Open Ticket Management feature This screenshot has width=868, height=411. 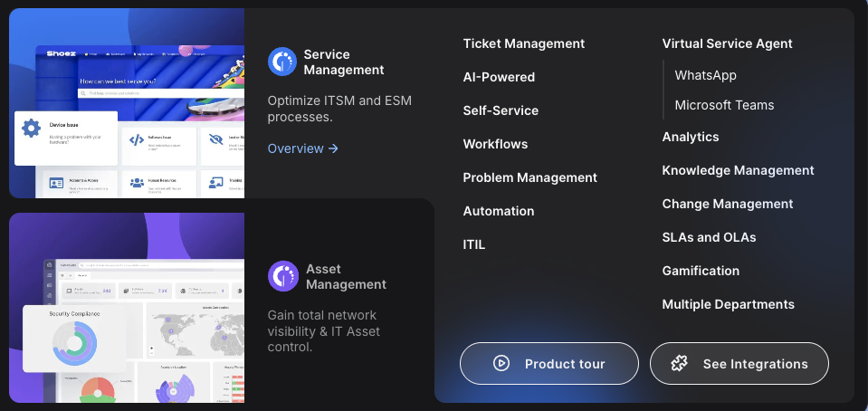[524, 43]
